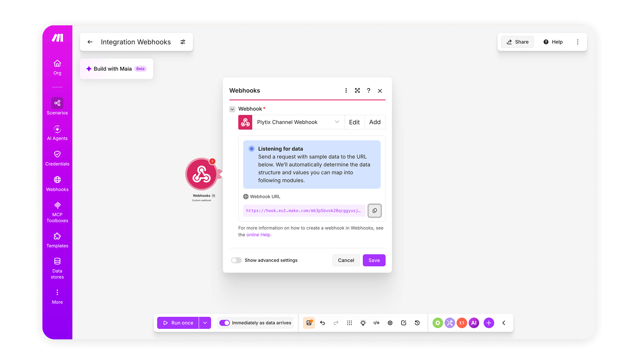Click the Save button
The width and height of the screenshot is (637, 364).
click(374, 260)
